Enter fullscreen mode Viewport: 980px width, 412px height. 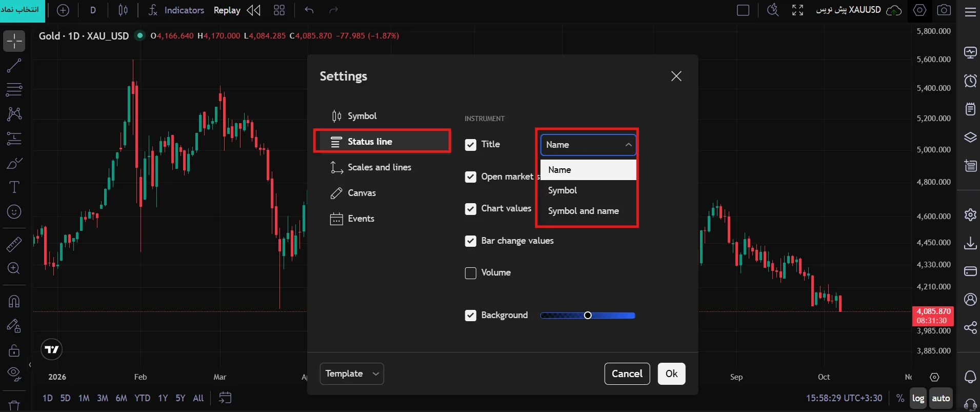[797, 10]
